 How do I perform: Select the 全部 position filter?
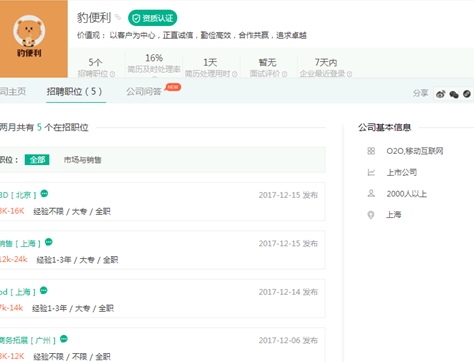(x=37, y=160)
